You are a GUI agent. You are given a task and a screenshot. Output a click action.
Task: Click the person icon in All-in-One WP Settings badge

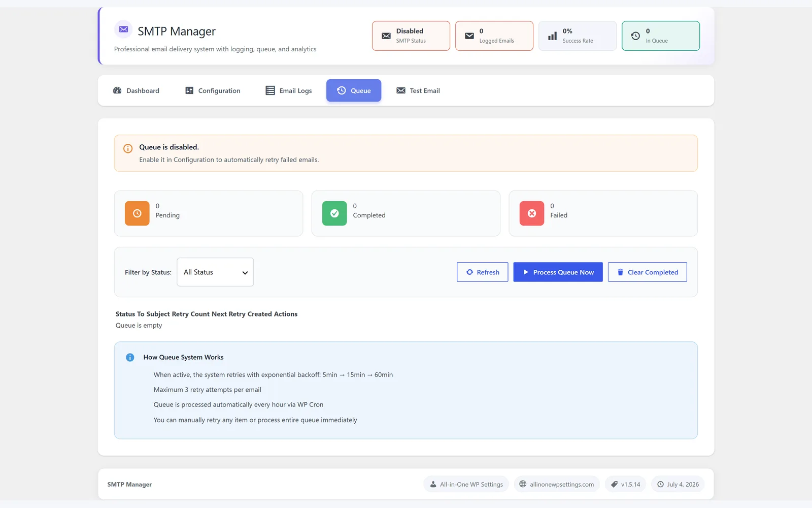(433, 485)
